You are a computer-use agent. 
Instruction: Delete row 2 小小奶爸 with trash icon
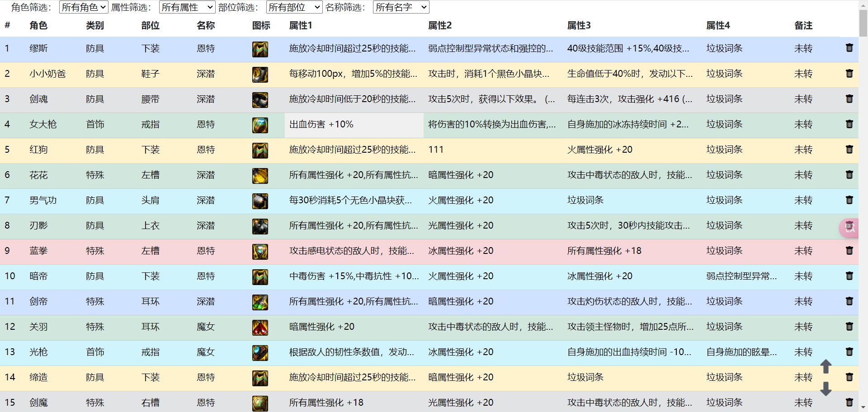pos(849,73)
